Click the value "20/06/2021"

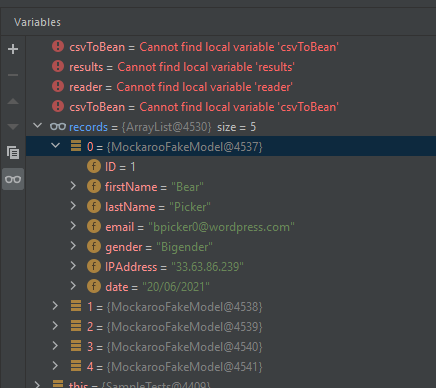click(x=176, y=287)
